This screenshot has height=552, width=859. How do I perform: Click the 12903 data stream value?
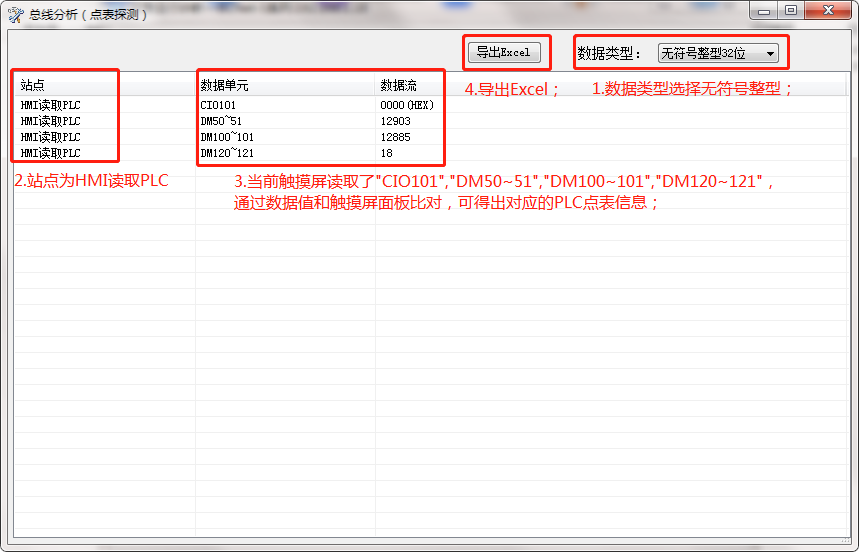395,121
